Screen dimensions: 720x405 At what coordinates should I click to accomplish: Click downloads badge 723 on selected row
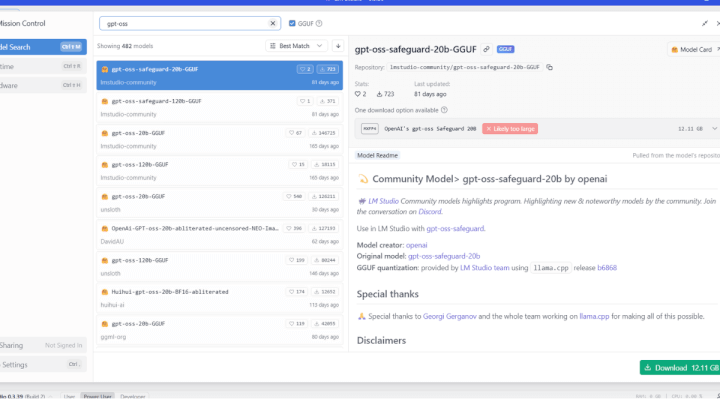click(328, 69)
